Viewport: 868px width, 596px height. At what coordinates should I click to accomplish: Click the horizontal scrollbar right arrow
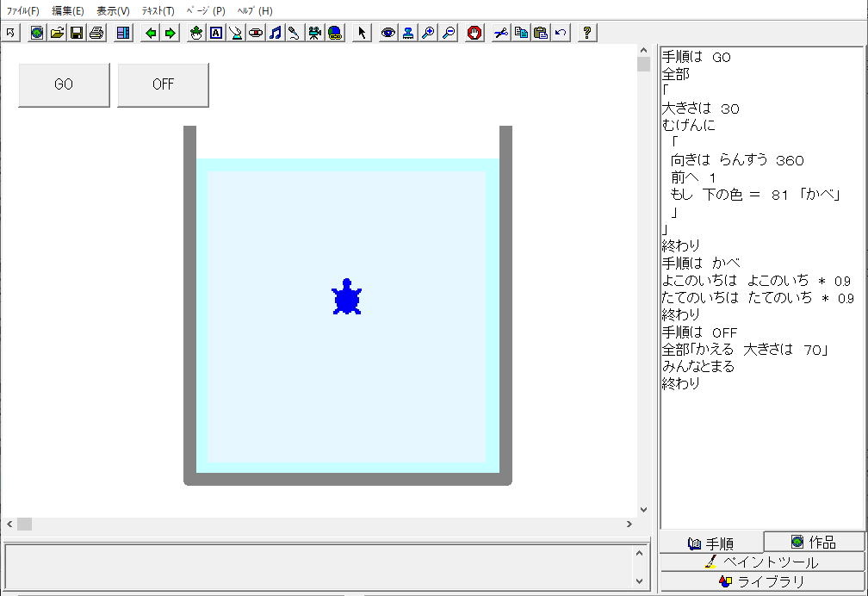[x=629, y=524]
